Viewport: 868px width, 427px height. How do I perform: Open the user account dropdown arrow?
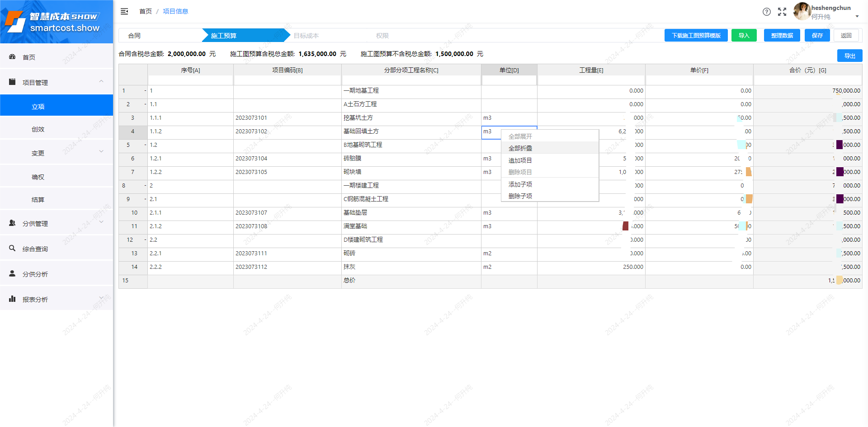coord(857,17)
